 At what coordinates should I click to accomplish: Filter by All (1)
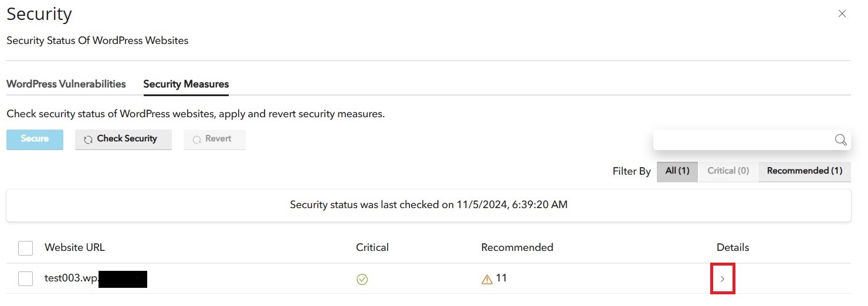[677, 171]
